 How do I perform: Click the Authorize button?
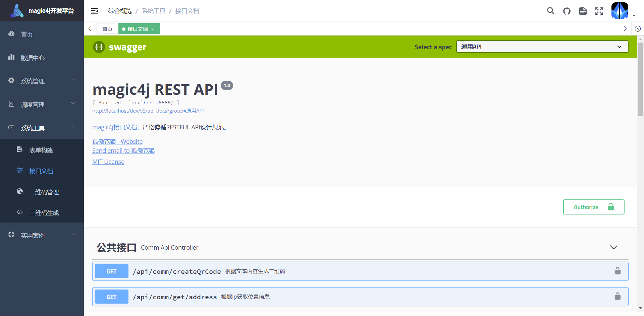click(x=594, y=207)
